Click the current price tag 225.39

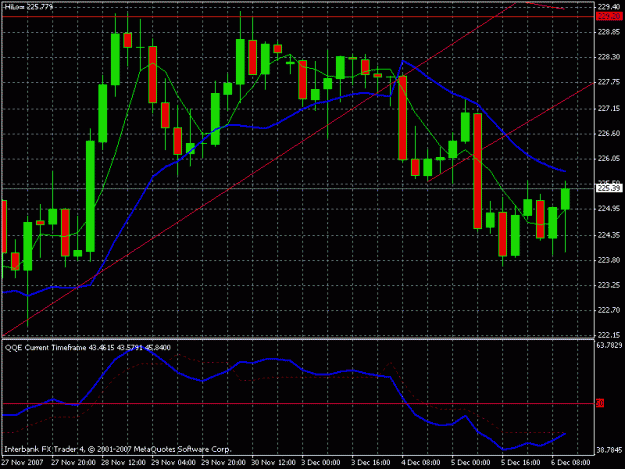pos(609,188)
